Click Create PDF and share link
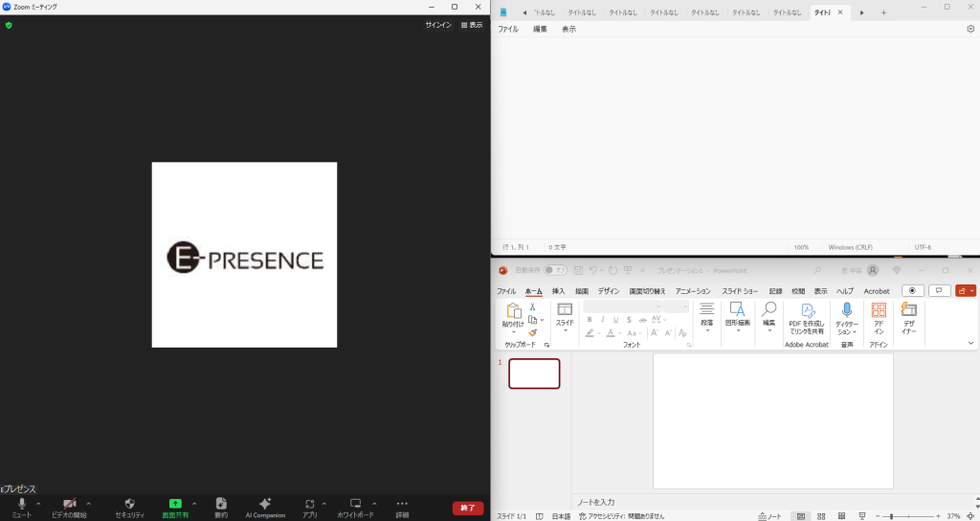Image resolution: width=980 pixels, height=521 pixels. tap(807, 319)
